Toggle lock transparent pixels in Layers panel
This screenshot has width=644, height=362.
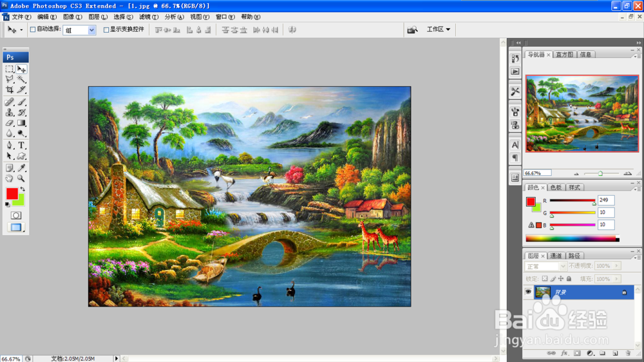tap(545, 279)
